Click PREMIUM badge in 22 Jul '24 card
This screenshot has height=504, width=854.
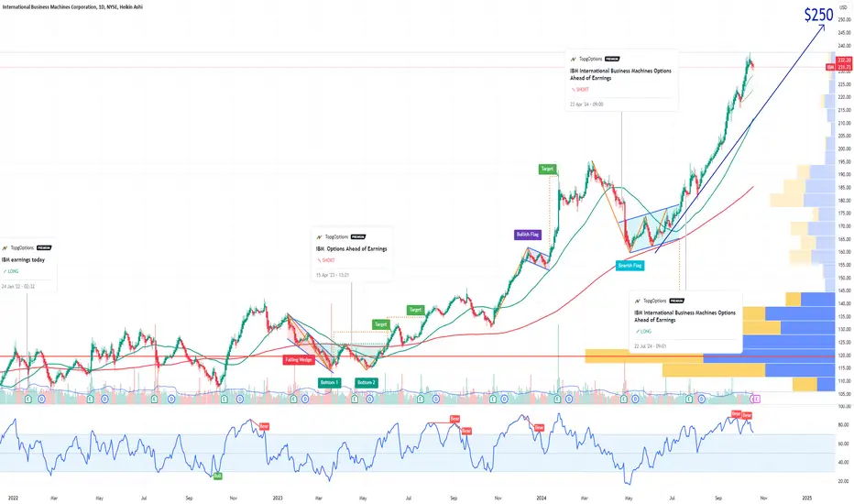point(676,301)
